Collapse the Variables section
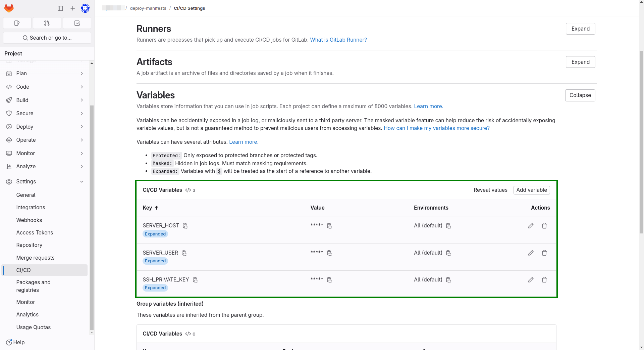The width and height of the screenshot is (644, 350). [580, 95]
